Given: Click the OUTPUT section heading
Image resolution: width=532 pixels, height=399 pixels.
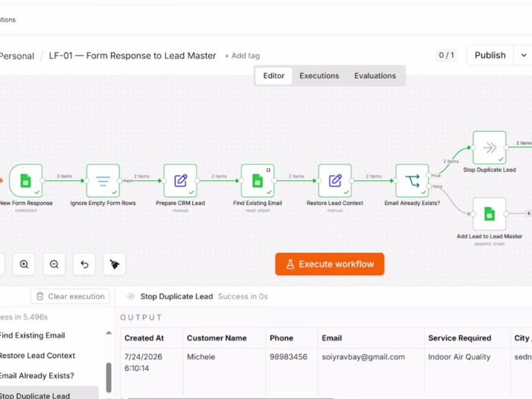Looking at the screenshot, I should 141,317.
